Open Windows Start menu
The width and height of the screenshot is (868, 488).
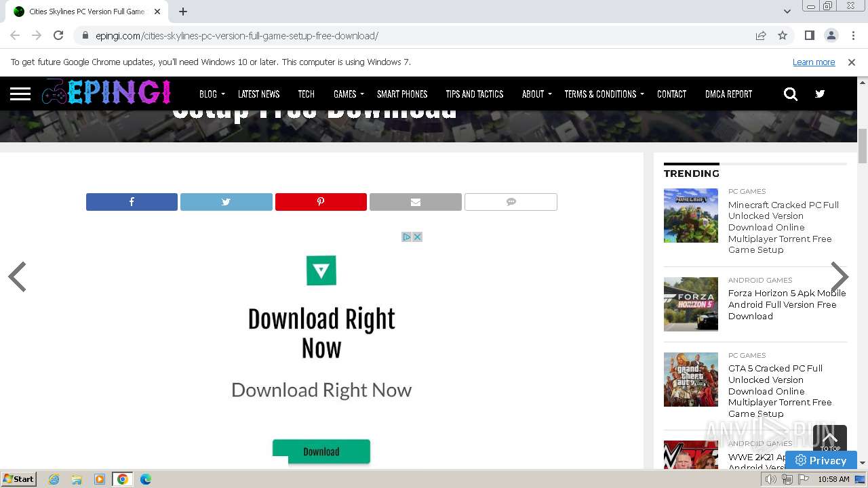point(18,479)
